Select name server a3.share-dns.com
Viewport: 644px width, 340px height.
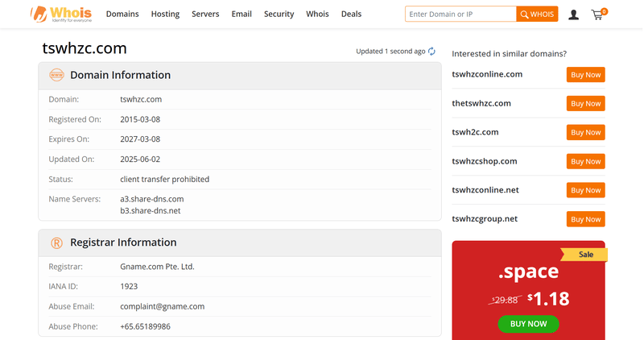coord(152,199)
